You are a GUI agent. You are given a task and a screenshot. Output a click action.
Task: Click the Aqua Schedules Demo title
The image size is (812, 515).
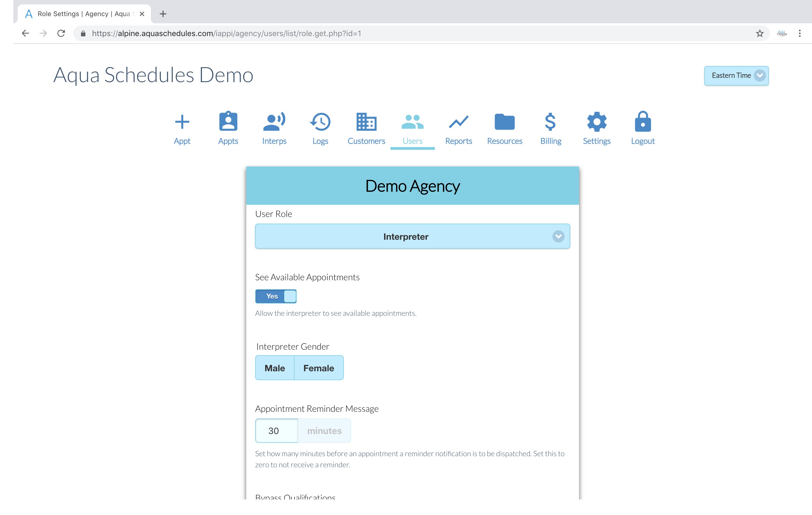coord(153,75)
